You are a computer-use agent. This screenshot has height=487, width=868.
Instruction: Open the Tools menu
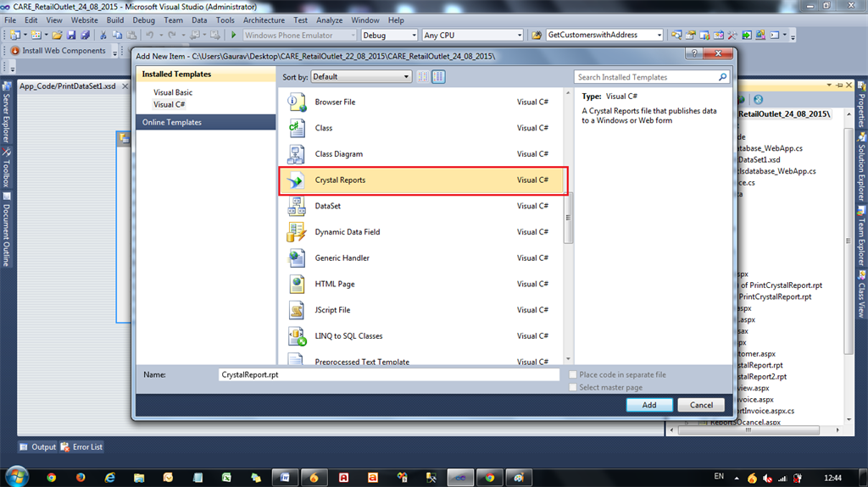(225, 20)
